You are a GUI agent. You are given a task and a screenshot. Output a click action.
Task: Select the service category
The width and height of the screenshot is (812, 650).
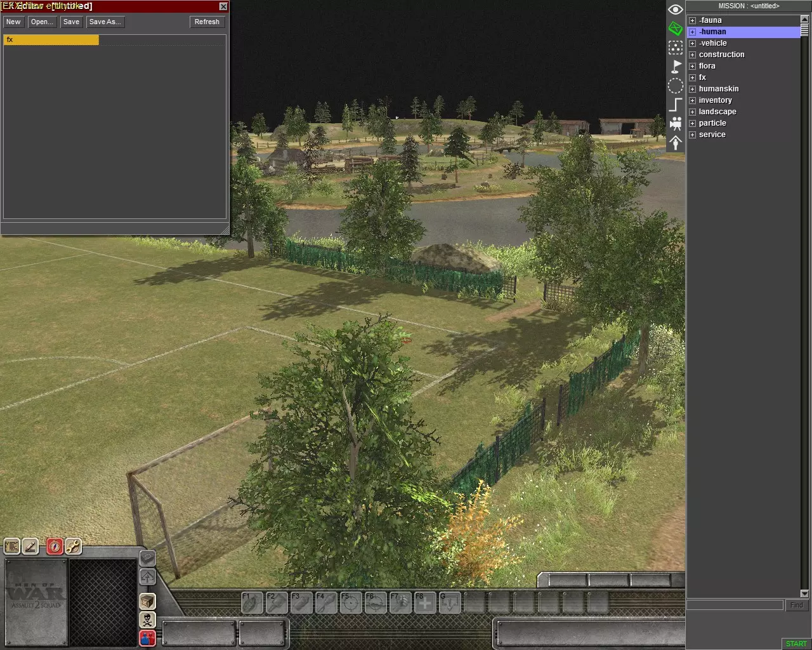tap(712, 135)
